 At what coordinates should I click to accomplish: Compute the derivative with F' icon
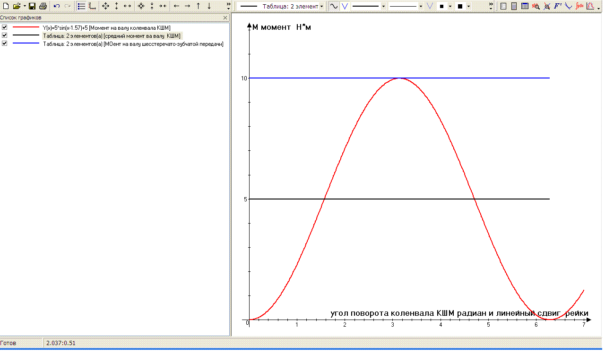tap(558, 6)
